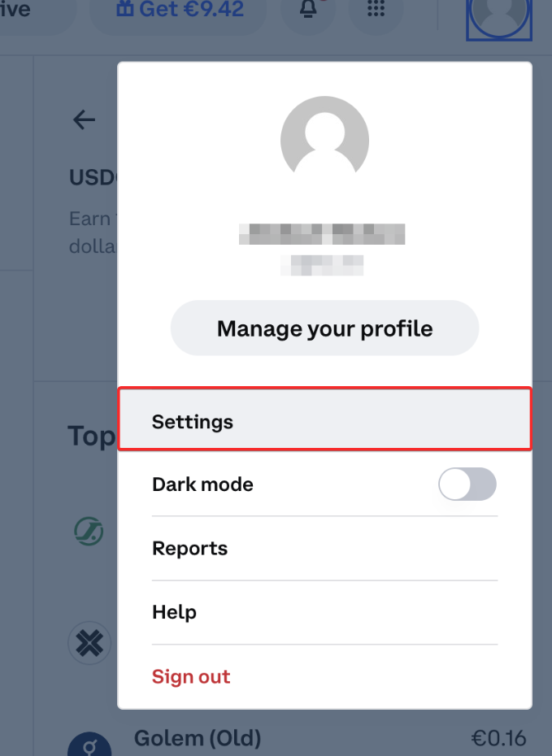
Task: Select the X-shaped coin icon
Action: pos(89,644)
